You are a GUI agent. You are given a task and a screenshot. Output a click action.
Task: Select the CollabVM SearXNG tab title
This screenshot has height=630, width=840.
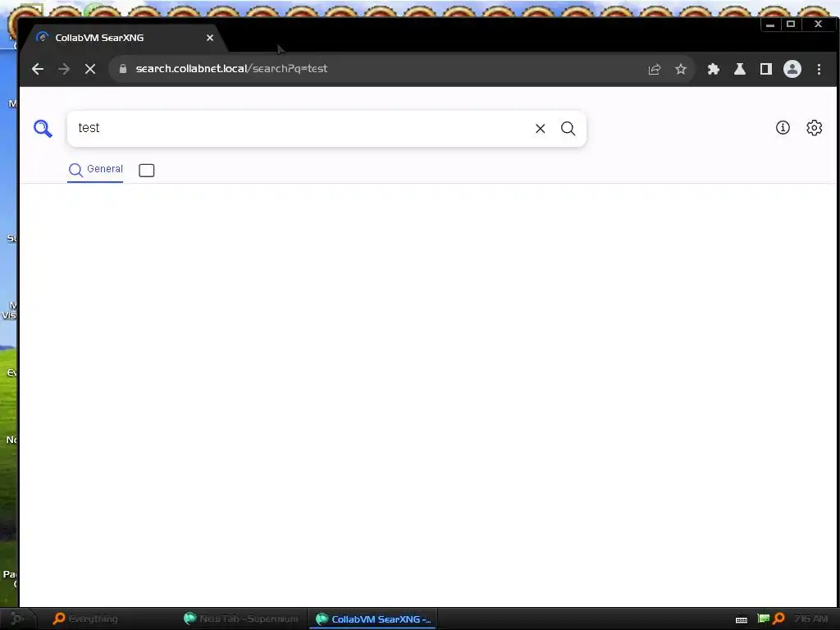[99, 38]
